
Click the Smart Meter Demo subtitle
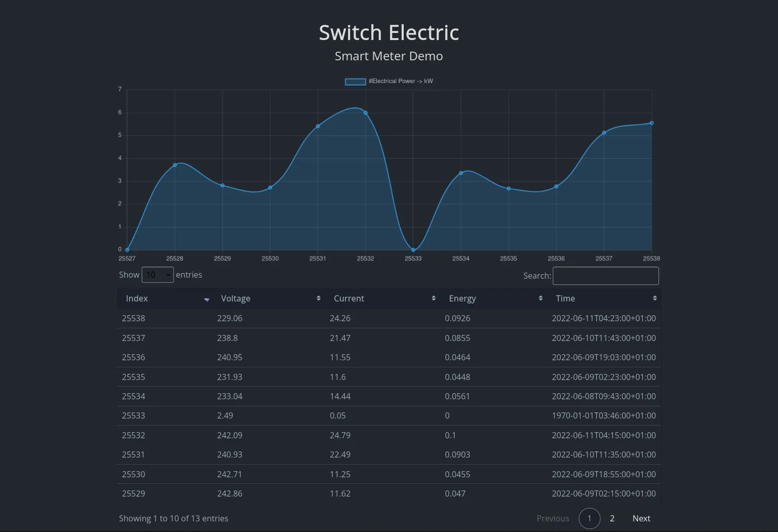click(x=389, y=56)
